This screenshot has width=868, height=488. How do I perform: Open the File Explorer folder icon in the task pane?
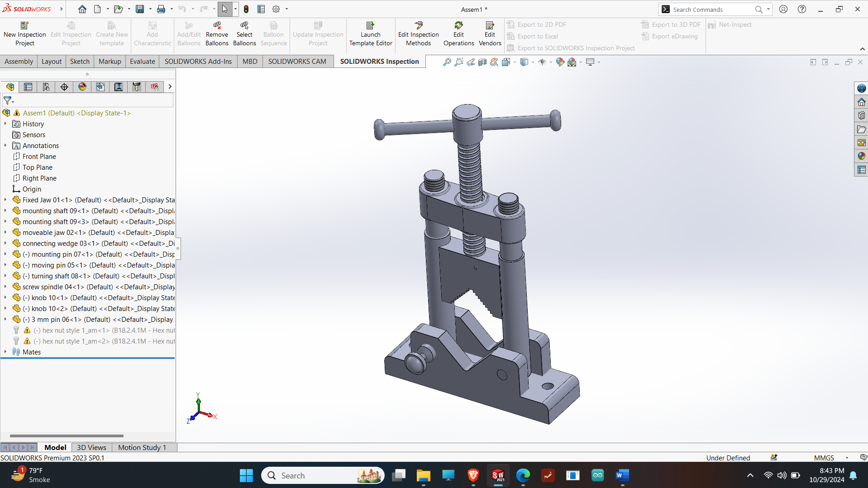pos(861,129)
